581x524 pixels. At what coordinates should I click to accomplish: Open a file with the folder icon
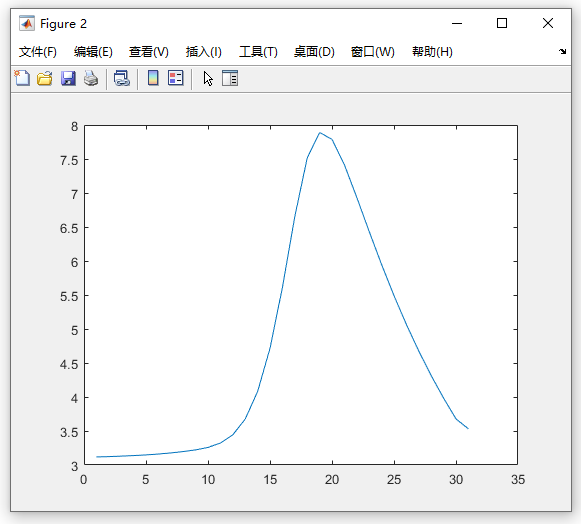[x=45, y=79]
